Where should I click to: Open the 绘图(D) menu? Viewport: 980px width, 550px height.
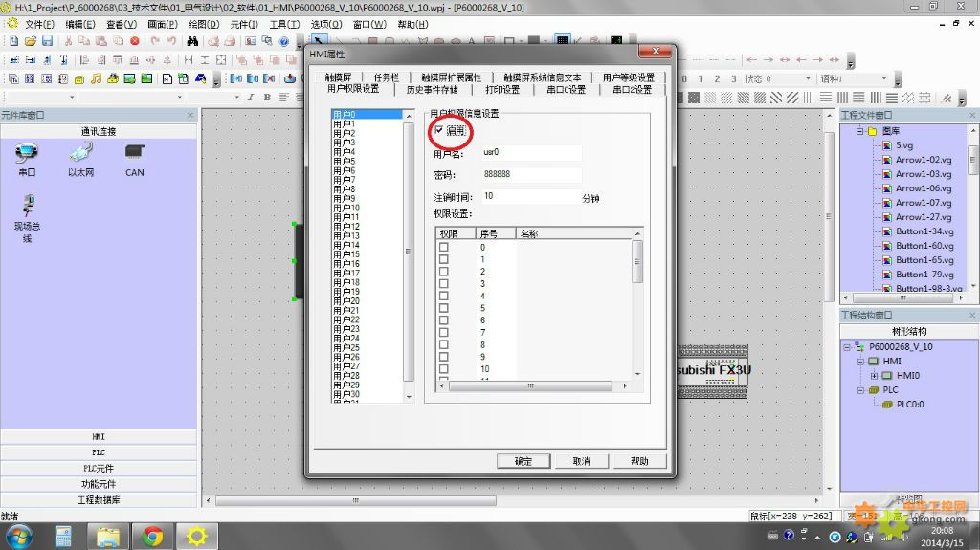click(205, 24)
